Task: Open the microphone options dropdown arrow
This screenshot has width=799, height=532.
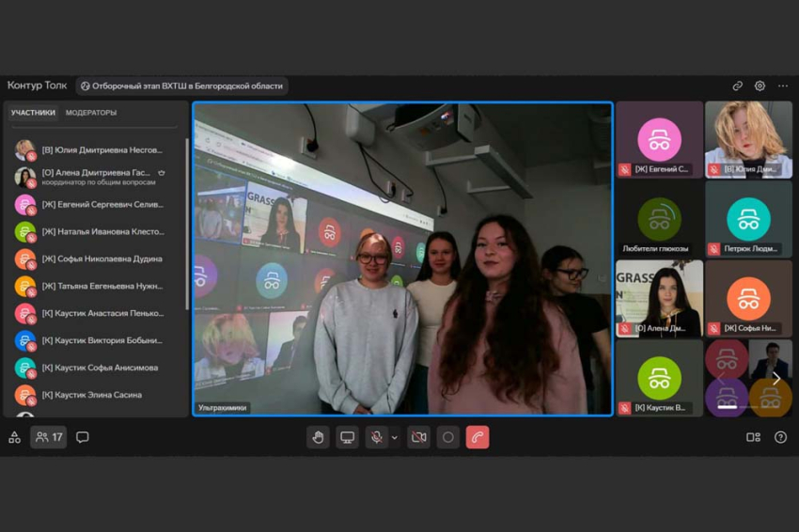Action: point(395,437)
